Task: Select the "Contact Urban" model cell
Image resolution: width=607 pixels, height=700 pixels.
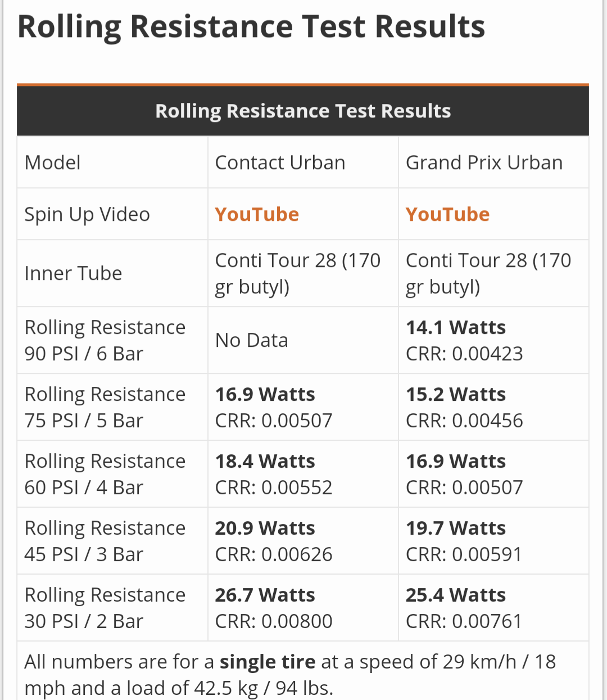Action: tap(280, 162)
